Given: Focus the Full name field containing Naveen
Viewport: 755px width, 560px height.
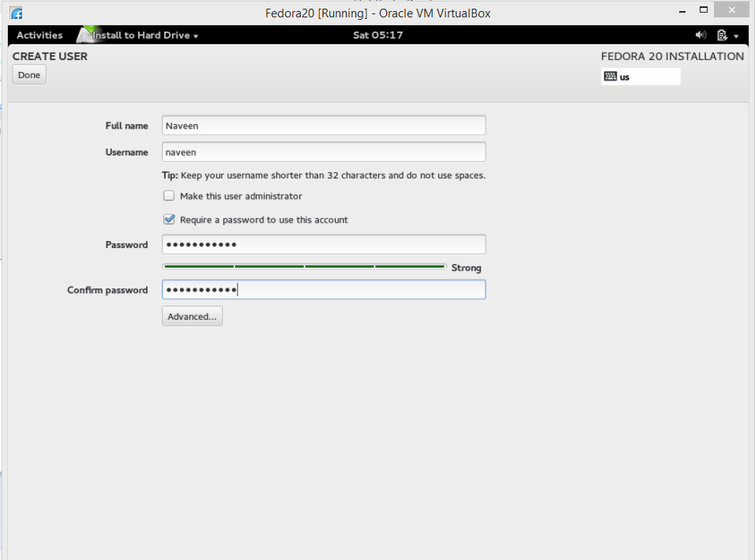Looking at the screenshot, I should 324,126.
